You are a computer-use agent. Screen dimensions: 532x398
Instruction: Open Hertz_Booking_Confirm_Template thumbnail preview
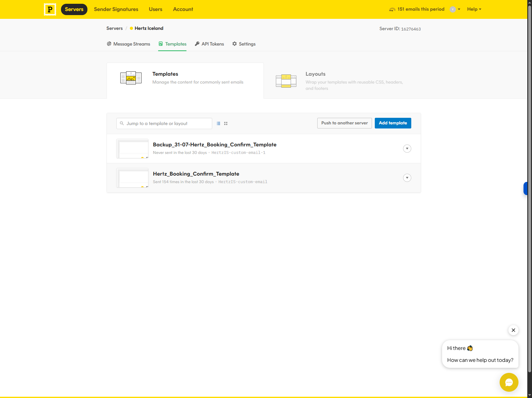coord(132,178)
